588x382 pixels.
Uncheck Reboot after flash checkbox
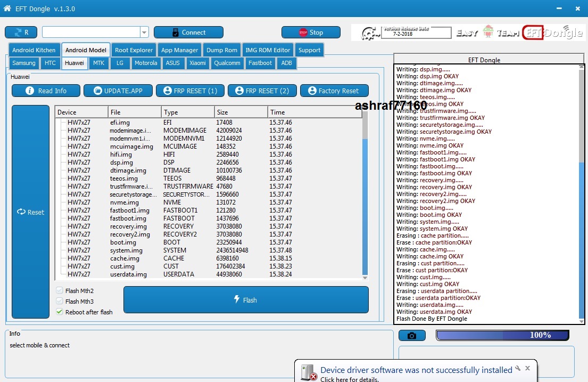59,312
